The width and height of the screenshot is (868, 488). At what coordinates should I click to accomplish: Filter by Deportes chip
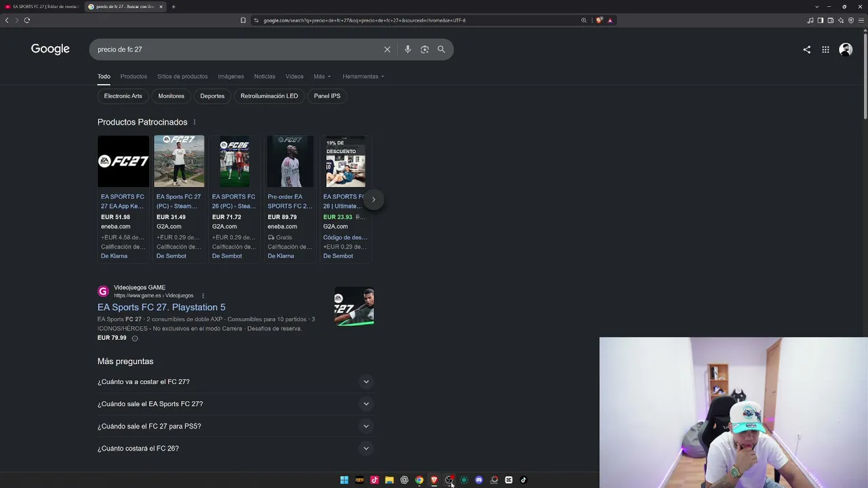(x=212, y=96)
